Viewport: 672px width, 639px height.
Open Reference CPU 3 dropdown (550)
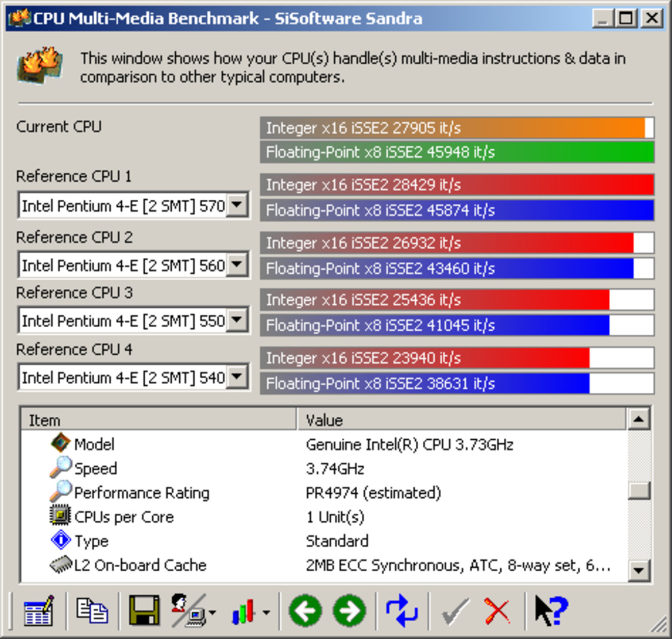coord(237,319)
